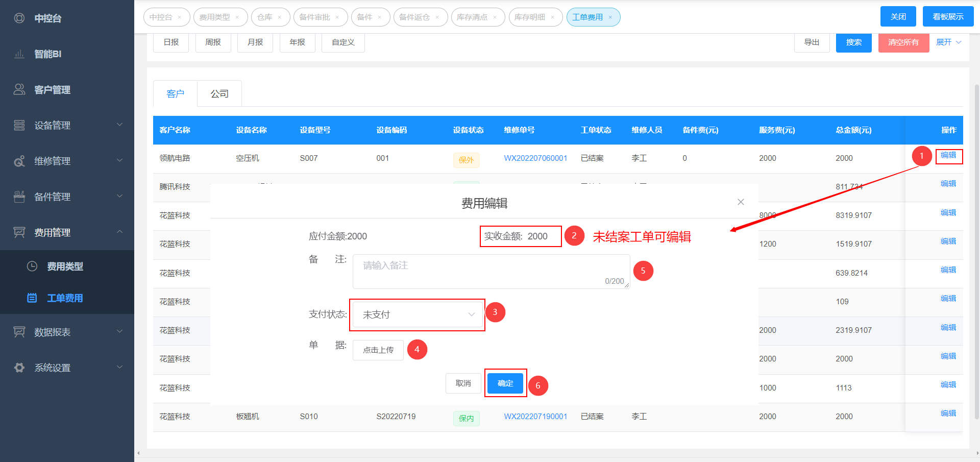980x462 pixels.
Task: Click the 客户管理 person icon
Action: pos(19,90)
